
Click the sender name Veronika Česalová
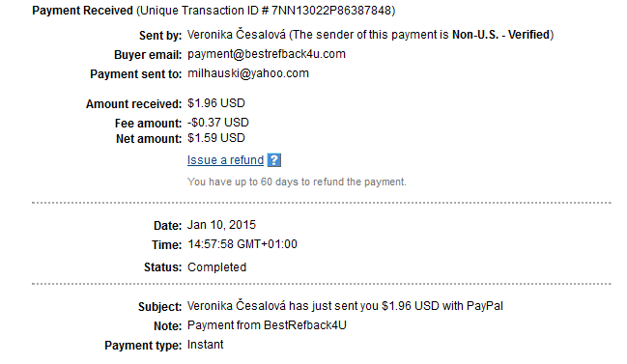[x=237, y=35]
